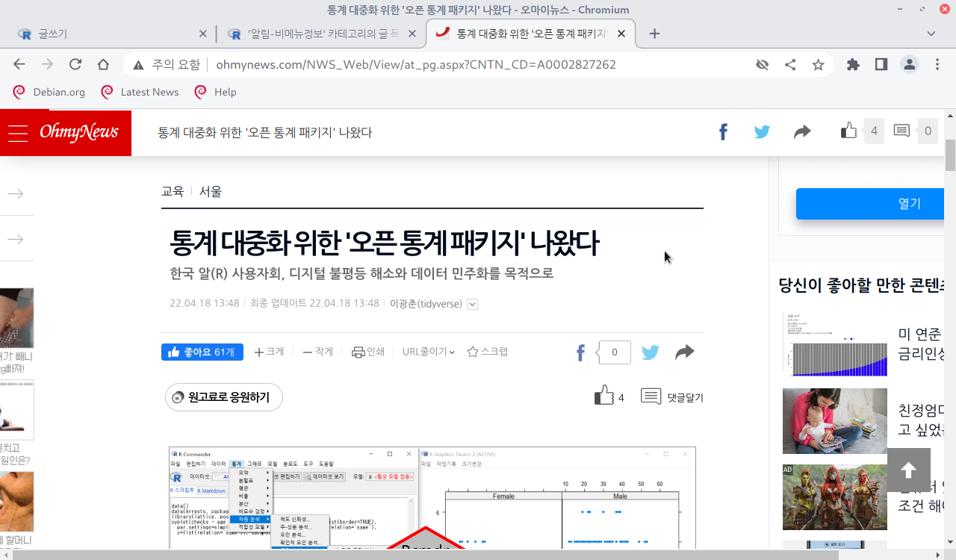The image size is (956, 560).
Task: Click the share page icon in address bar
Action: click(790, 64)
